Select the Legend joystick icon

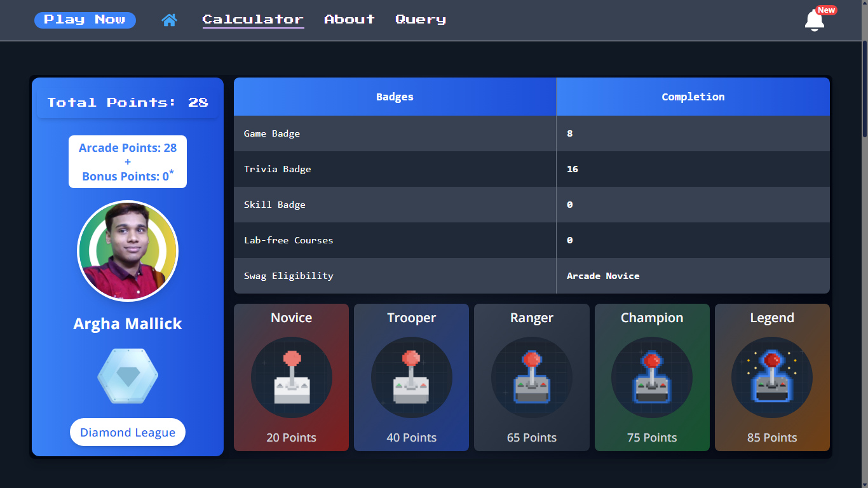click(x=772, y=377)
